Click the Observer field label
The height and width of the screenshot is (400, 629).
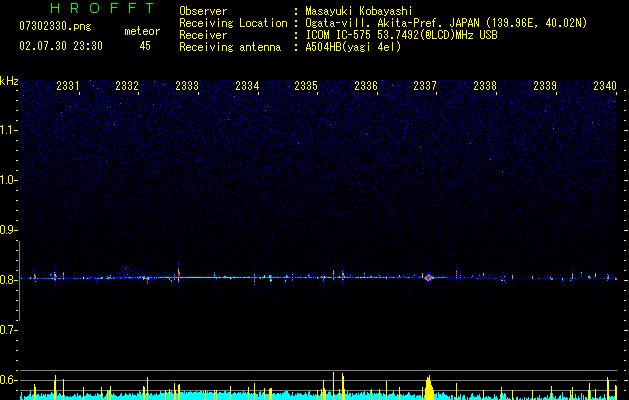click(203, 11)
